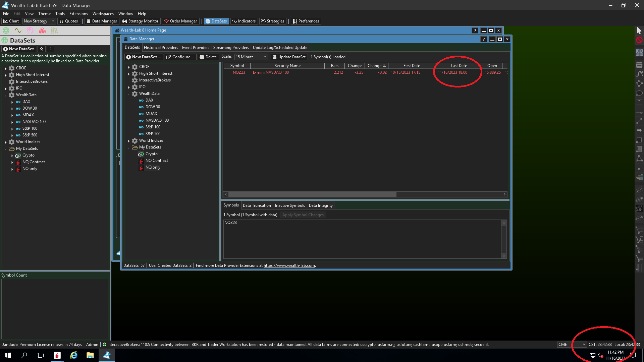Image resolution: width=644 pixels, height=362 pixels.
Task: Select the diagonal line segment drawing tool
Action: 639,121
